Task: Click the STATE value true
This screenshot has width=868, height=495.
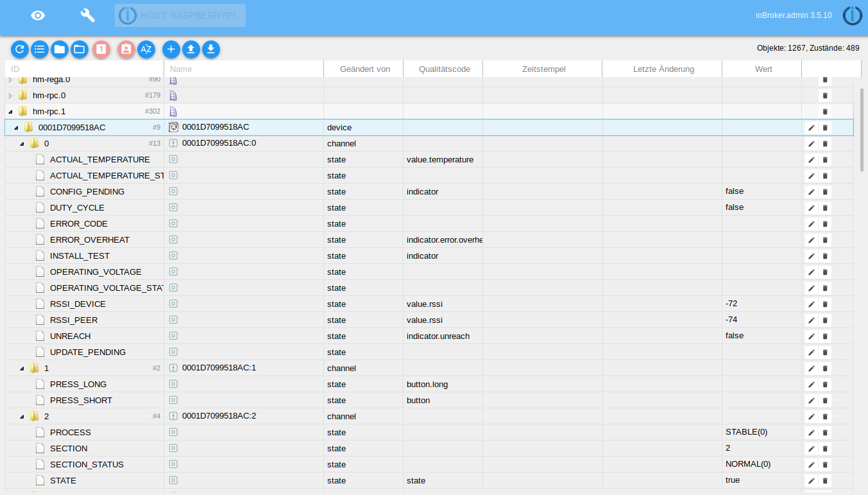Action: (733, 480)
